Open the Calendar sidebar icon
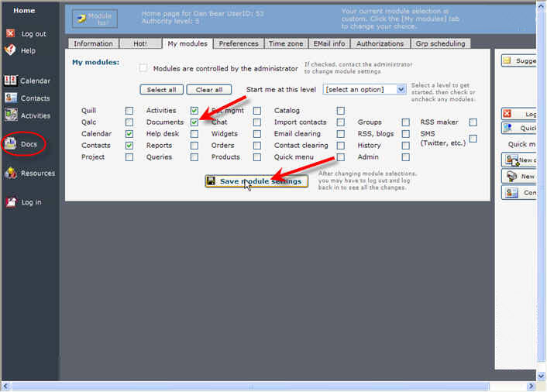 coord(10,81)
